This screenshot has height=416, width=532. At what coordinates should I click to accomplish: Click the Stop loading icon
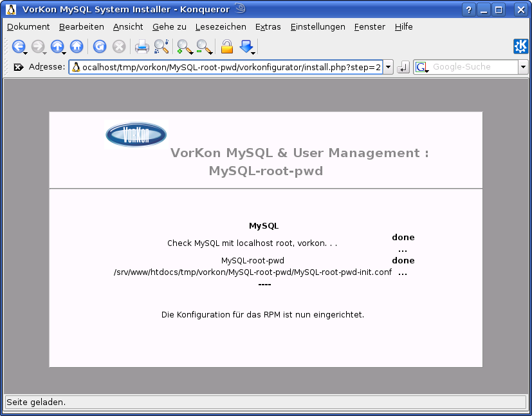click(x=118, y=46)
